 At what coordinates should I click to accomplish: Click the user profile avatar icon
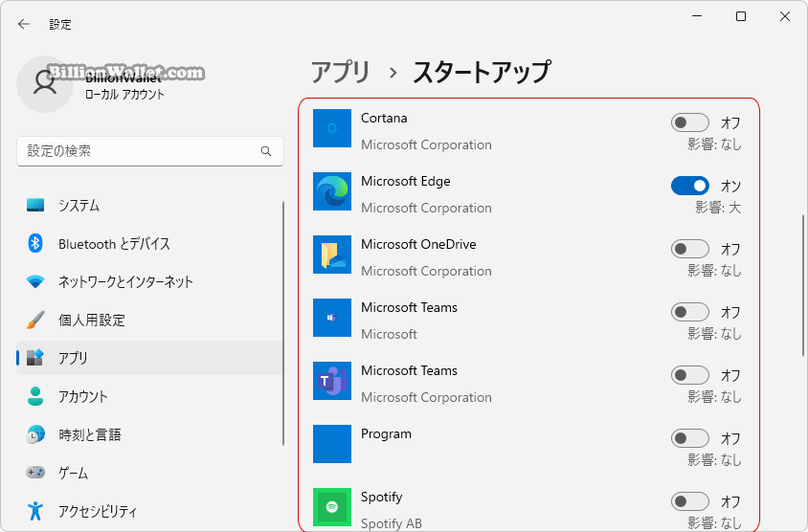45,84
